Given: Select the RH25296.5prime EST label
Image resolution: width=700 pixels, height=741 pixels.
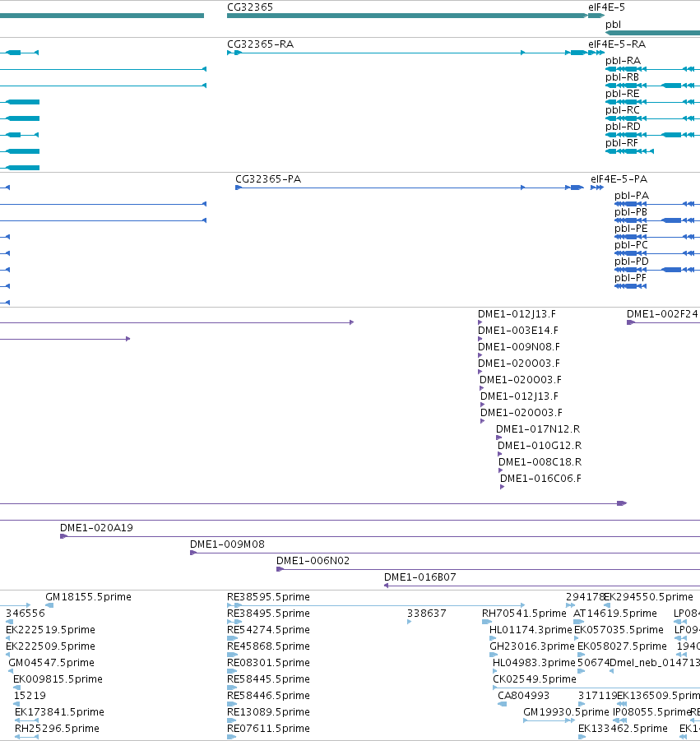Looking at the screenshot, I should 57,728.
